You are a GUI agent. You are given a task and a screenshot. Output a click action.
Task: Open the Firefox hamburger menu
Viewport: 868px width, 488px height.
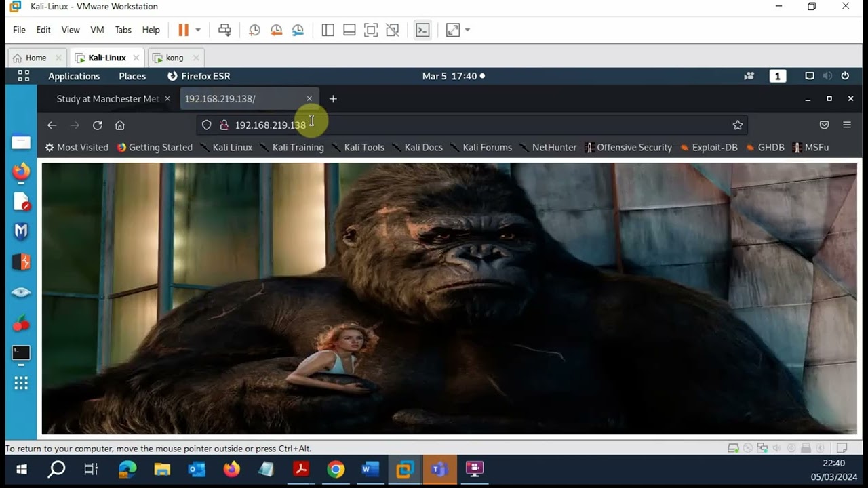tap(847, 125)
